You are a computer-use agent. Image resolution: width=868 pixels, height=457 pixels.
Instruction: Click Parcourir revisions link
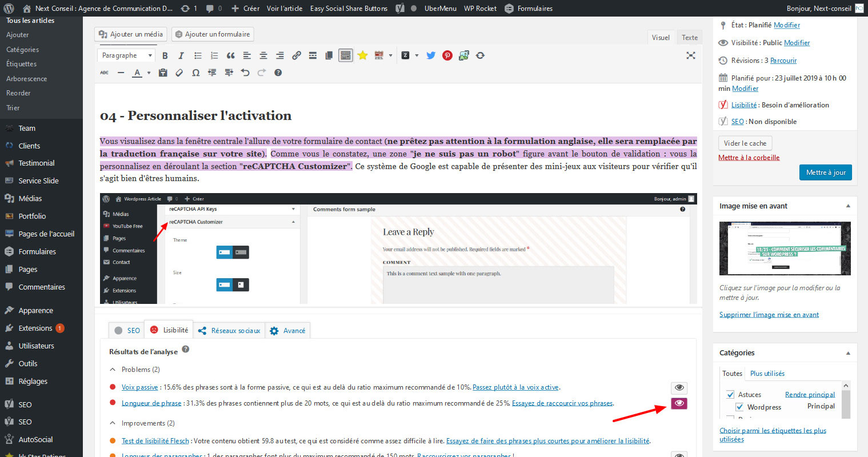tap(783, 61)
